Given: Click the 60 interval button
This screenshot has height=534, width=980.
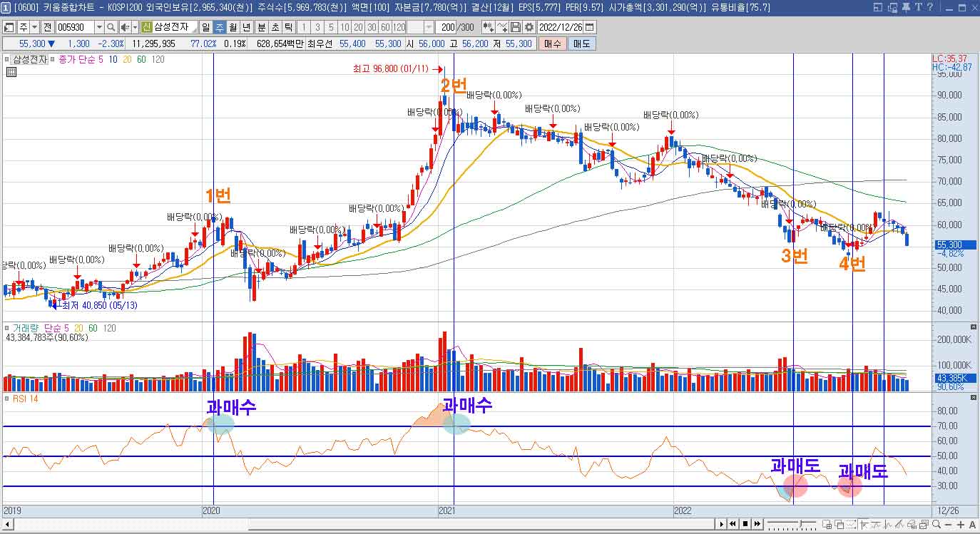Looking at the screenshot, I should coord(385,27).
